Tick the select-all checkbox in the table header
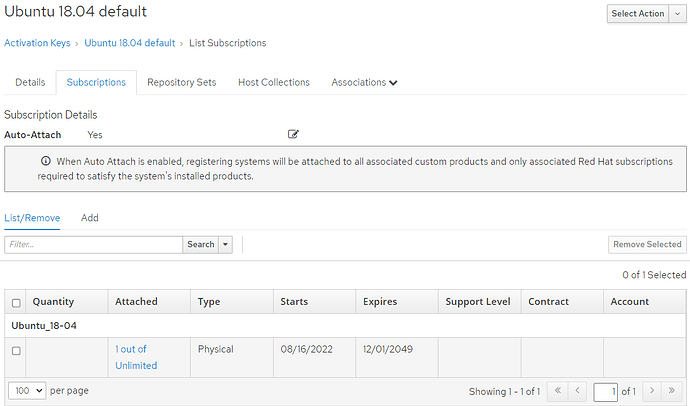 (x=16, y=303)
